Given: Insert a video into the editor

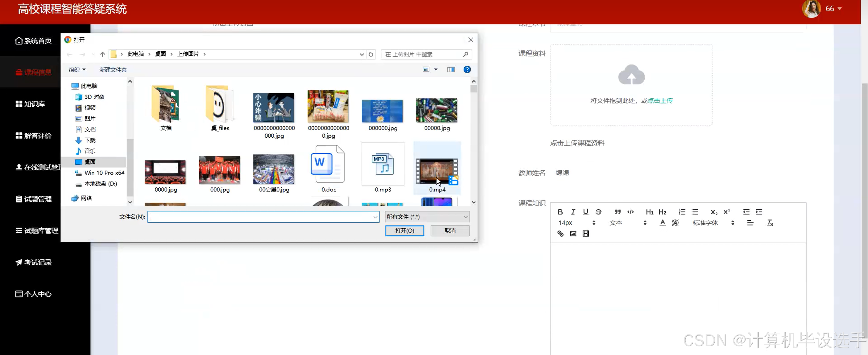Looking at the screenshot, I should click(x=586, y=233).
